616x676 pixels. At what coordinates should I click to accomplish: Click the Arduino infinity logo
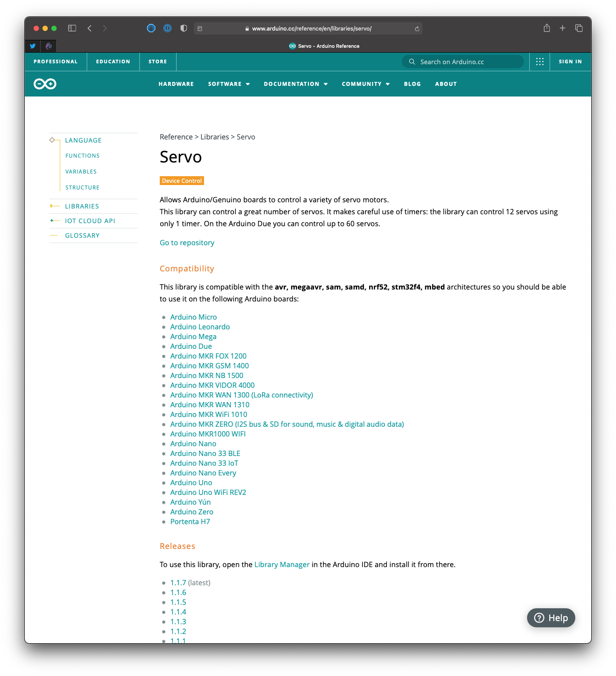(x=45, y=84)
